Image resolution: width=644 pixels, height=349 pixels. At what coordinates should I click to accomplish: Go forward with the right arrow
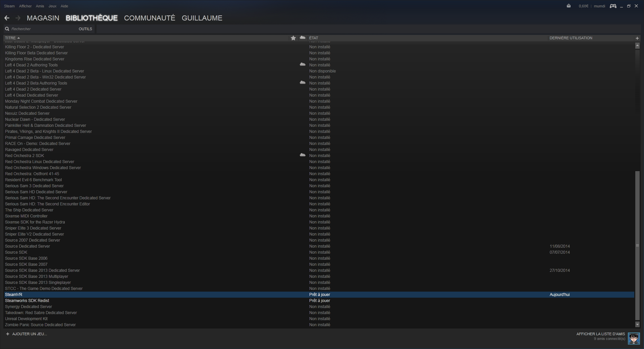pos(18,18)
